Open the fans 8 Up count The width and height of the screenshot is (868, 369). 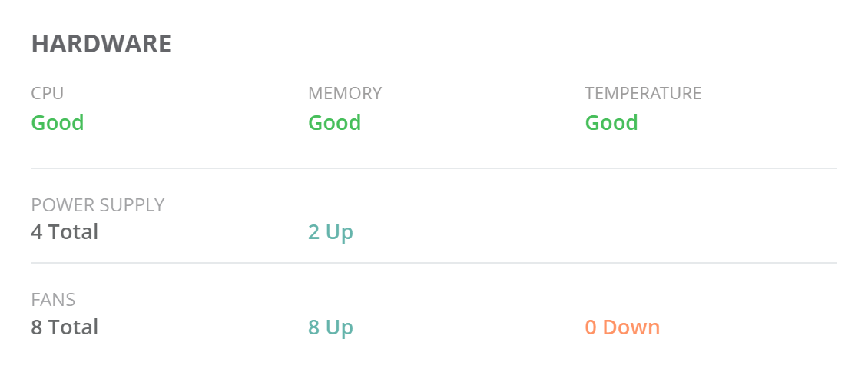coord(330,327)
